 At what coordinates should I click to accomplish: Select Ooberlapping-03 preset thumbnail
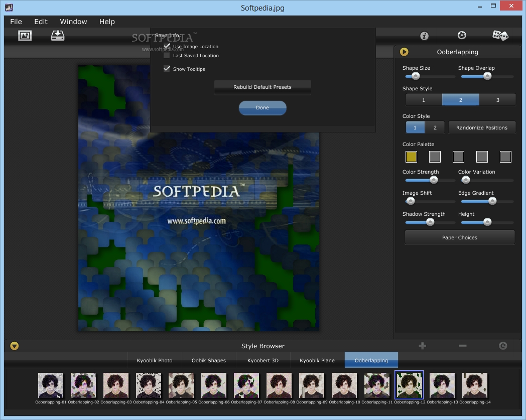116,385
